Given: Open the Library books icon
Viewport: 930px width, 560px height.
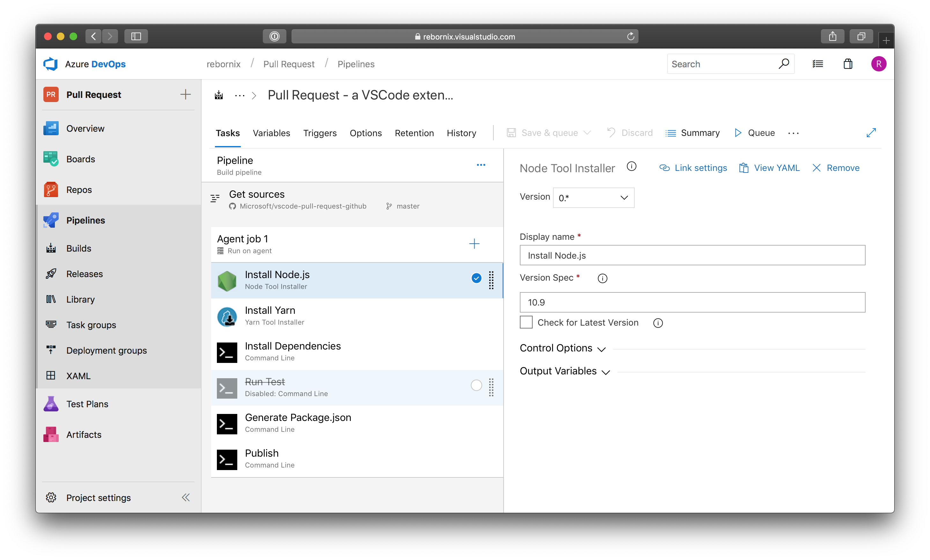Looking at the screenshot, I should [51, 299].
